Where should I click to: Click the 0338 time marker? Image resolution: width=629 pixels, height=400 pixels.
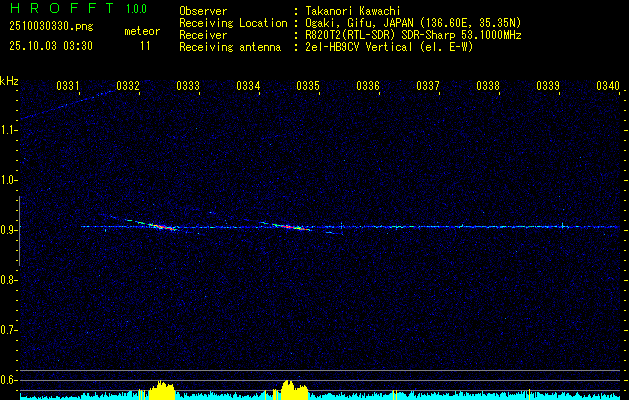point(488,86)
